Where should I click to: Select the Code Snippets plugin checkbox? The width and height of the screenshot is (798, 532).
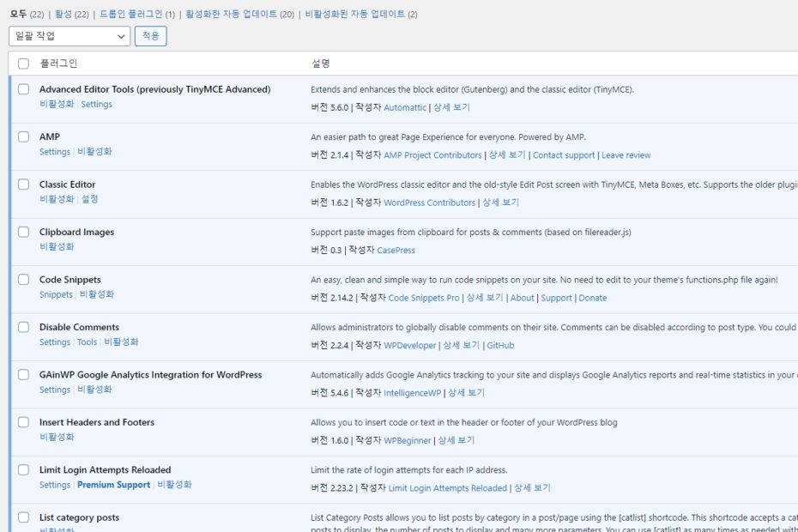click(23, 280)
